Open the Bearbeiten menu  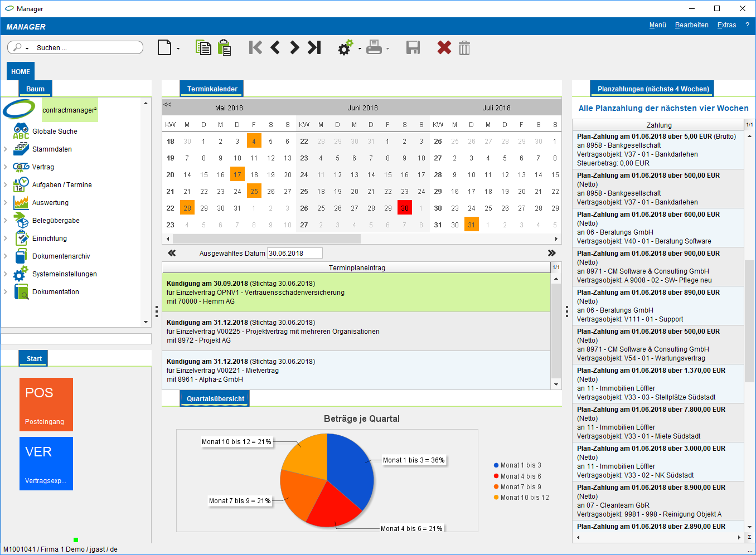(x=692, y=25)
